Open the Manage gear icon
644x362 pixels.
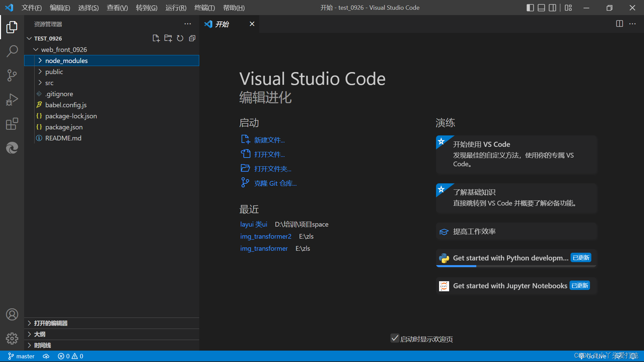12,339
